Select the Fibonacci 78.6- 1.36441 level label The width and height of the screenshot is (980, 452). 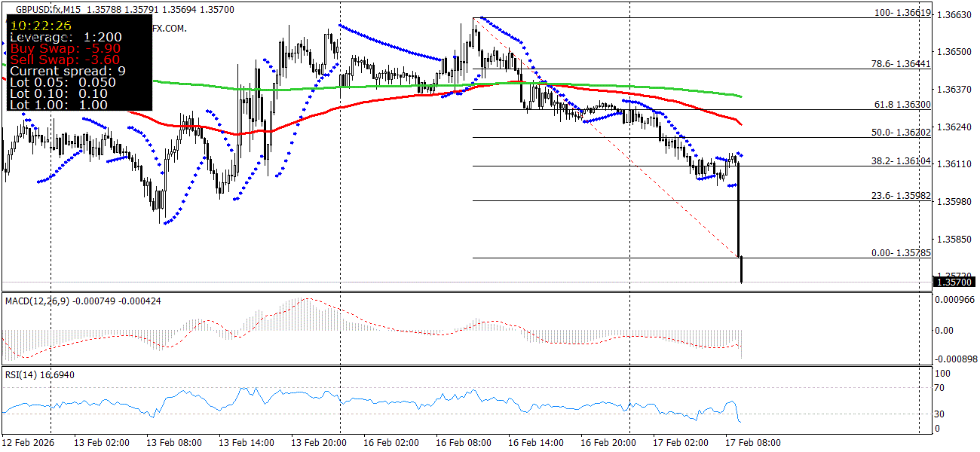(901, 65)
